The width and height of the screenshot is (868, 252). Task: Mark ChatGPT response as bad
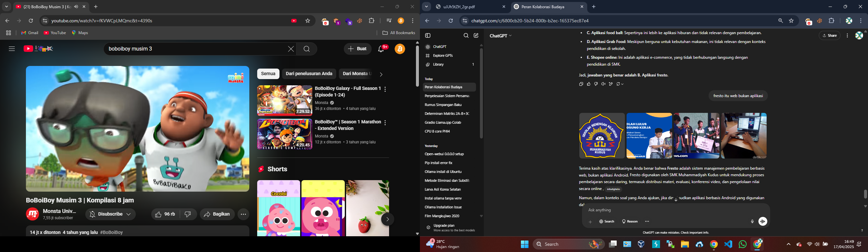click(x=596, y=84)
